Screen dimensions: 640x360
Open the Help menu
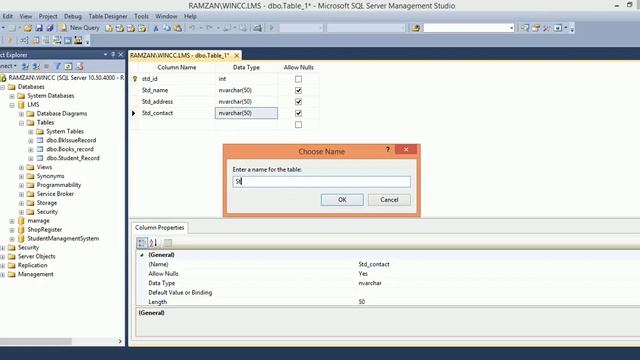click(190, 16)
